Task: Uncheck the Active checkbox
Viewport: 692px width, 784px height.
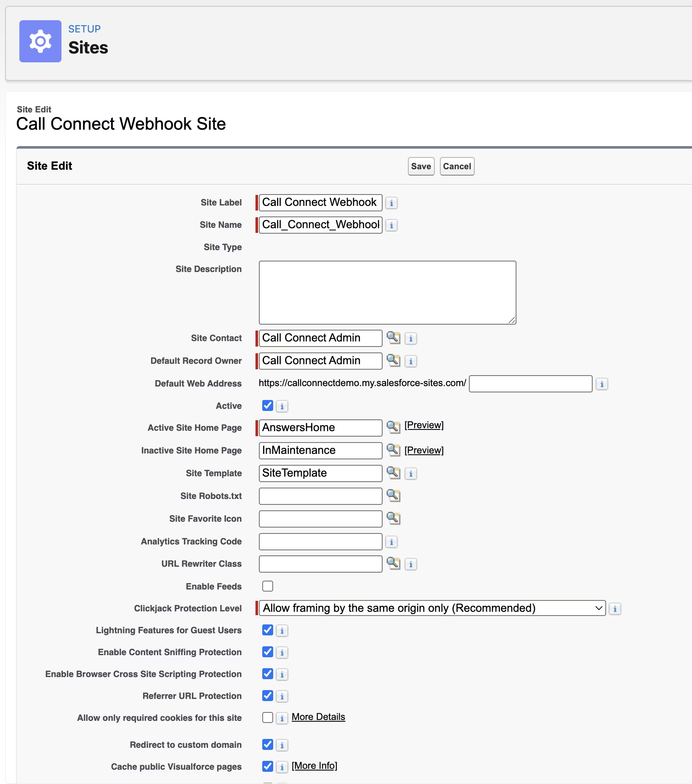Action: (268, 405)
